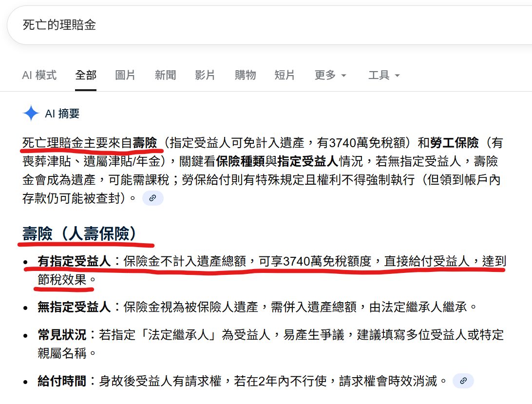The image size is (532, 404).
Task: Open the 圖片 results tab
Action: click(125, 75)
